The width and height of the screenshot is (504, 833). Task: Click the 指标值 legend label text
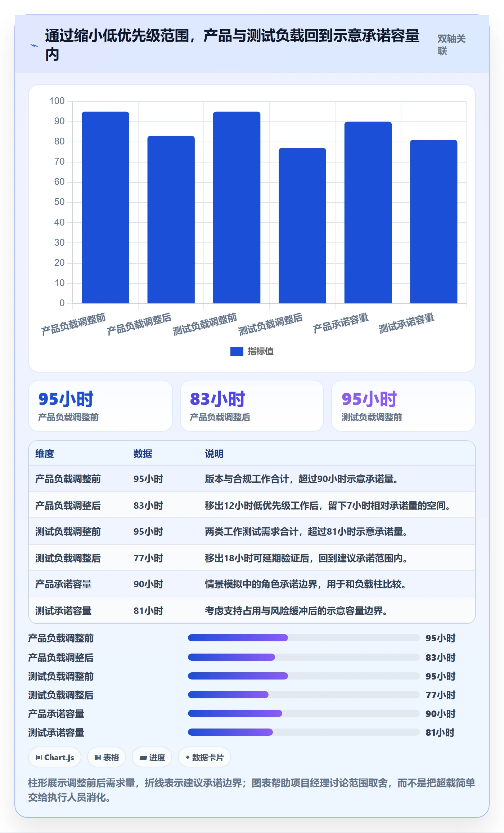point(260,351)
